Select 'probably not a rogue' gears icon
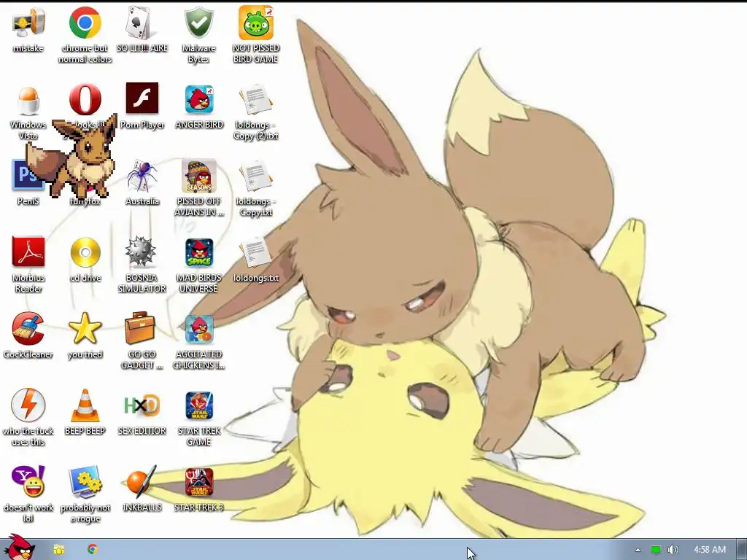This screenshot has width=747, height=560. (85, 482)
